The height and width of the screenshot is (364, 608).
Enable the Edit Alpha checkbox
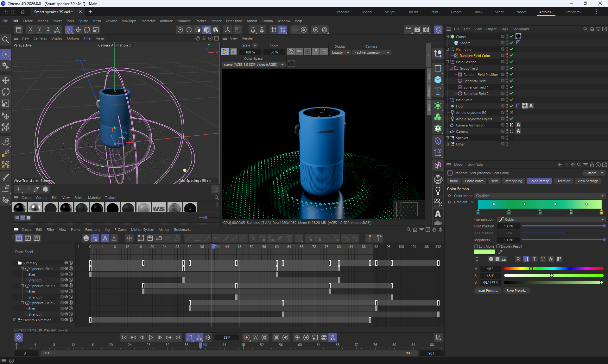(x=476, y=246)
